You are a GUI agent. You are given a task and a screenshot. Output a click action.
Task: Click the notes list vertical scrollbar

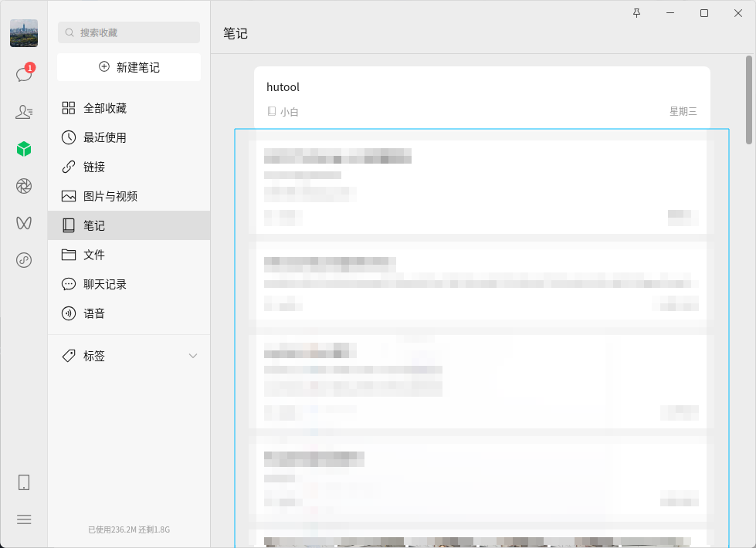749,100
